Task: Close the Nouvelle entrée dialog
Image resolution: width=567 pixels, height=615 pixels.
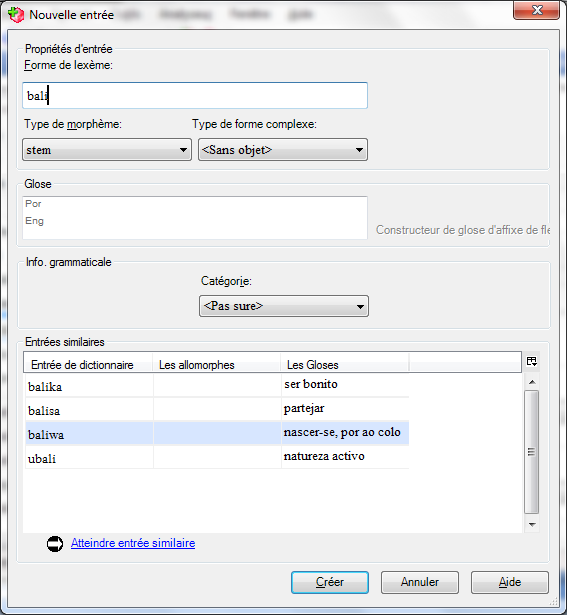Action: click(x=536, y=10)
